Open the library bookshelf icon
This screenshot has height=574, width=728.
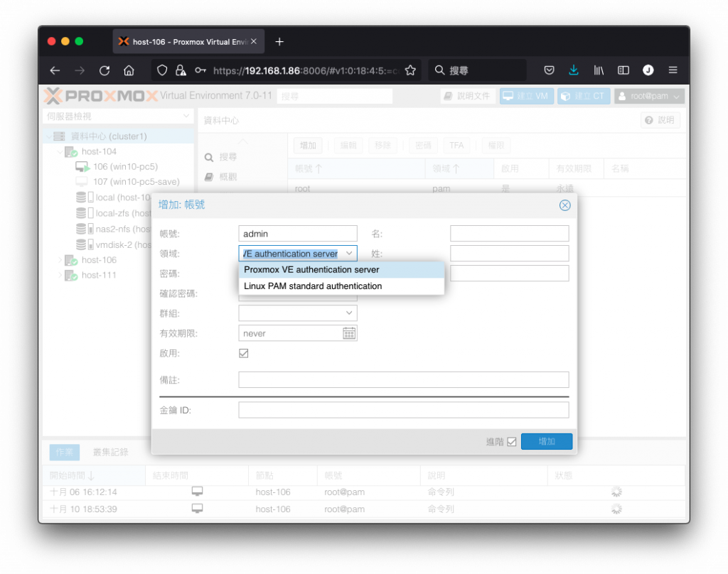[599, 70]
